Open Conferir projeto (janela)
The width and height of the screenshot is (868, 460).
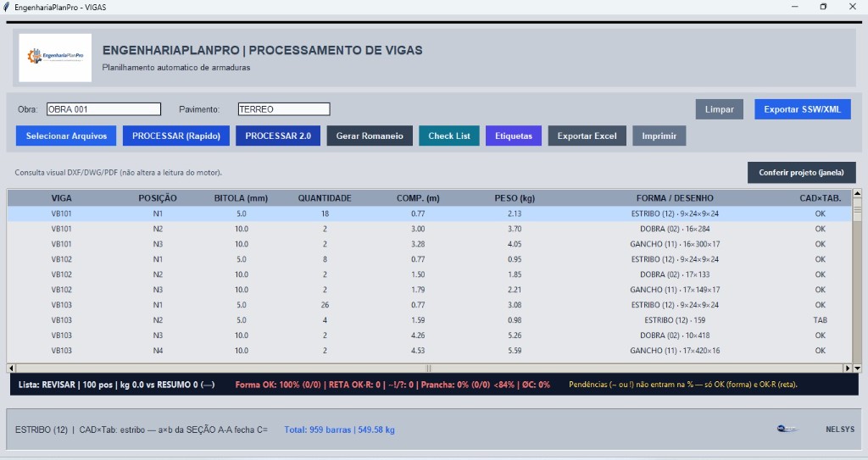(802, 173)
